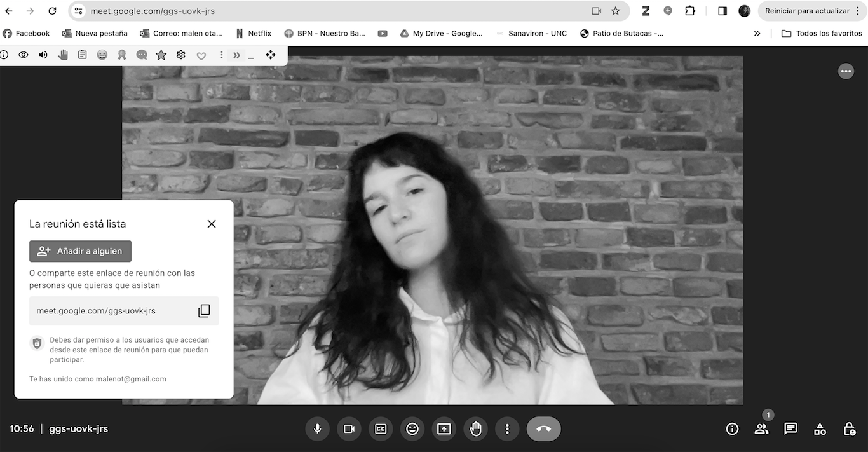Screen dimensions: 868x452
Task: Bookmark this page with star icon
Action: click(x=615, y=11)
